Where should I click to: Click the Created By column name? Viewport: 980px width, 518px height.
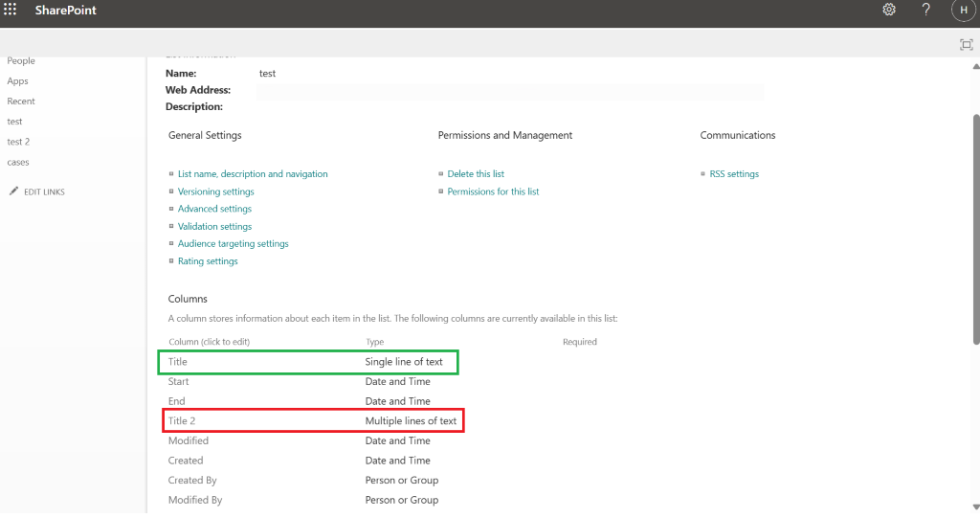click(x=191, y=481)
